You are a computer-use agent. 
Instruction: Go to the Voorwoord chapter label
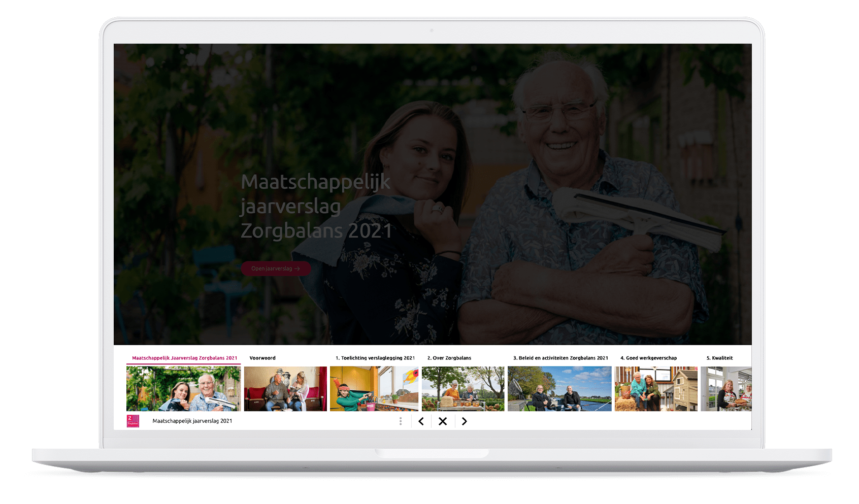click(x=262, y=358)
